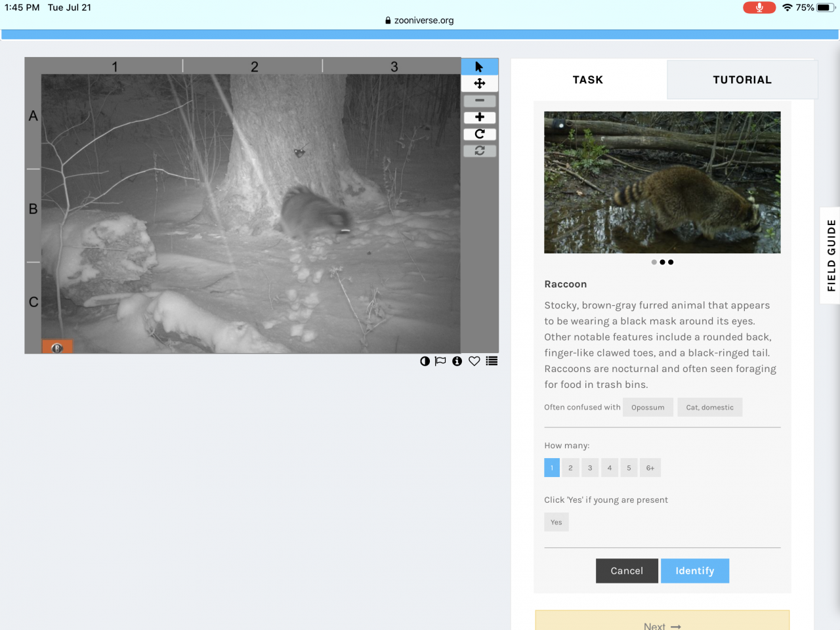This screenshot has width=840, height=630.
Task: Select count 3 for how many
Action: (590, 468)
